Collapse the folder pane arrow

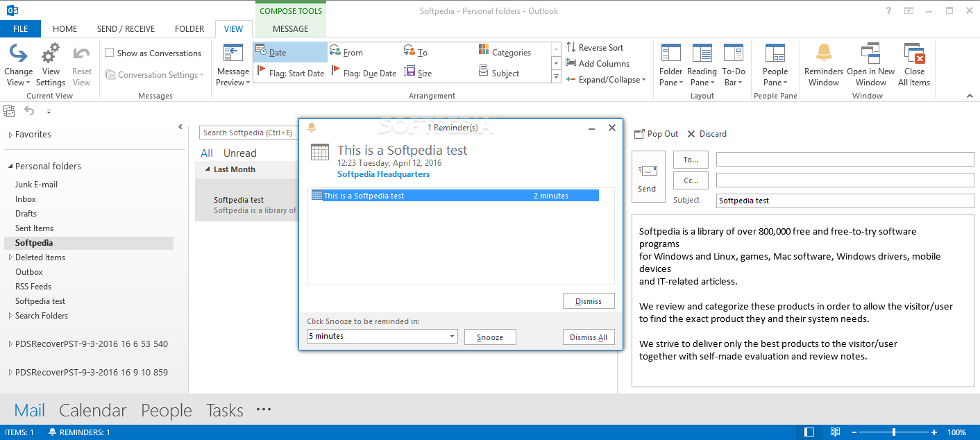(180, 127)
